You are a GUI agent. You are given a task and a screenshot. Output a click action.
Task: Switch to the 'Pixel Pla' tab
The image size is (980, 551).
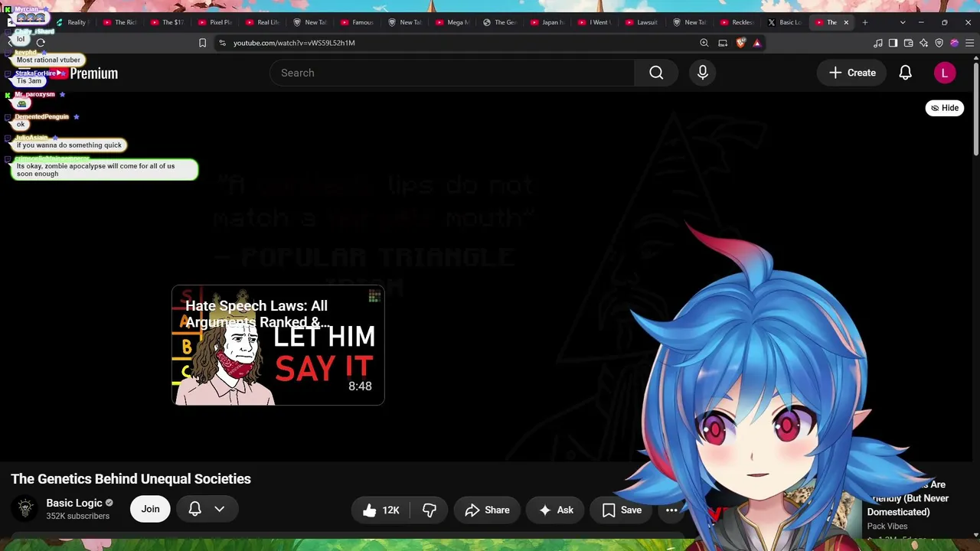coord(214,22)
